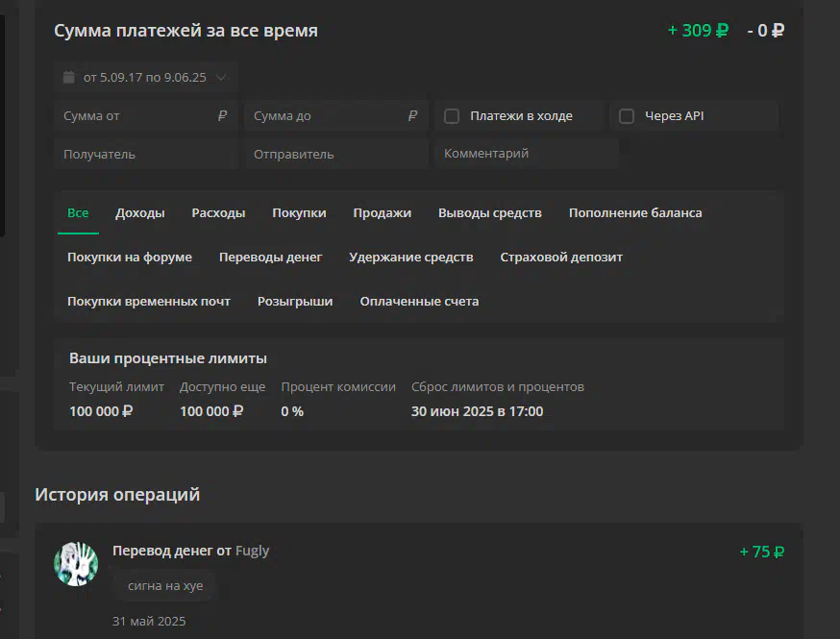Click the Процент комиссии label

click(x=338, y=386)
